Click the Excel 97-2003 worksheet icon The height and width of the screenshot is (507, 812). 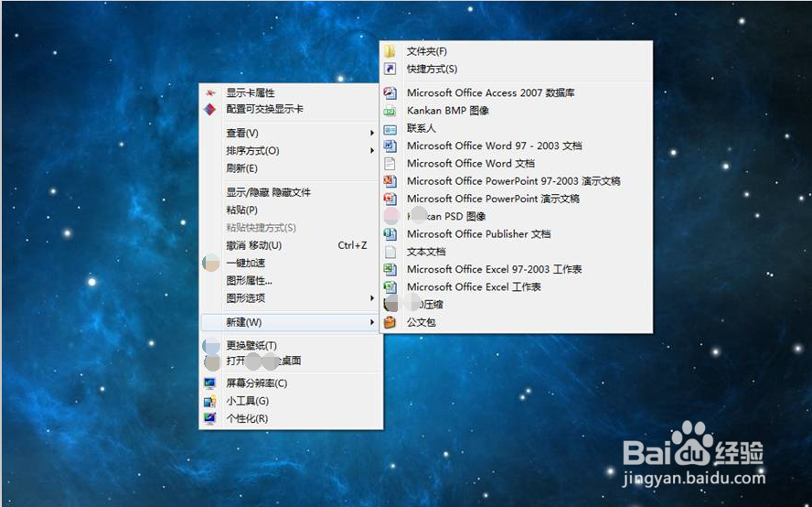(x=390, y=269)
